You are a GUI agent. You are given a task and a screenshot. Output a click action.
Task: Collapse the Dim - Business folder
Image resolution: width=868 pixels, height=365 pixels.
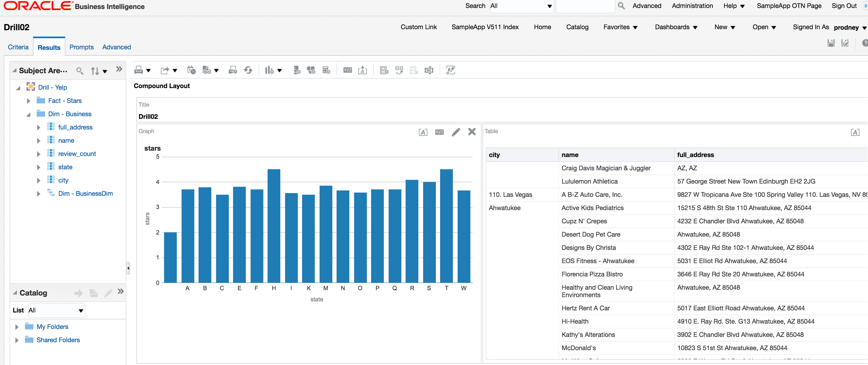(x=29, y=114)
